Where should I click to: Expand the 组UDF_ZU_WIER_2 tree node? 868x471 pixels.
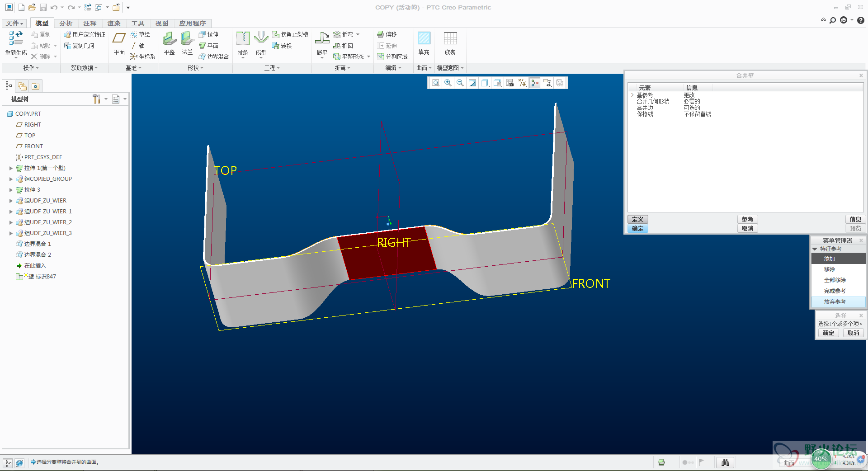click(11, 222)
